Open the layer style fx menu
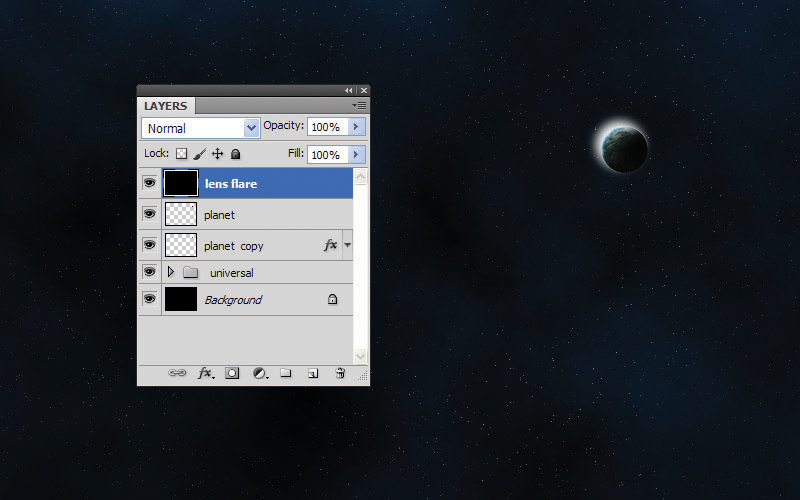800x500 pixels. (x=206, y=373)
